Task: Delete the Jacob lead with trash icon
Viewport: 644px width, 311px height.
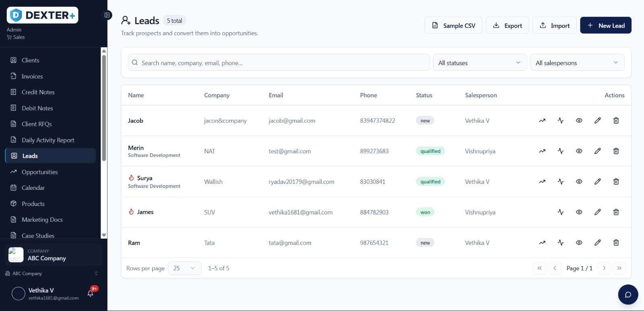Action: pos(616,121)
